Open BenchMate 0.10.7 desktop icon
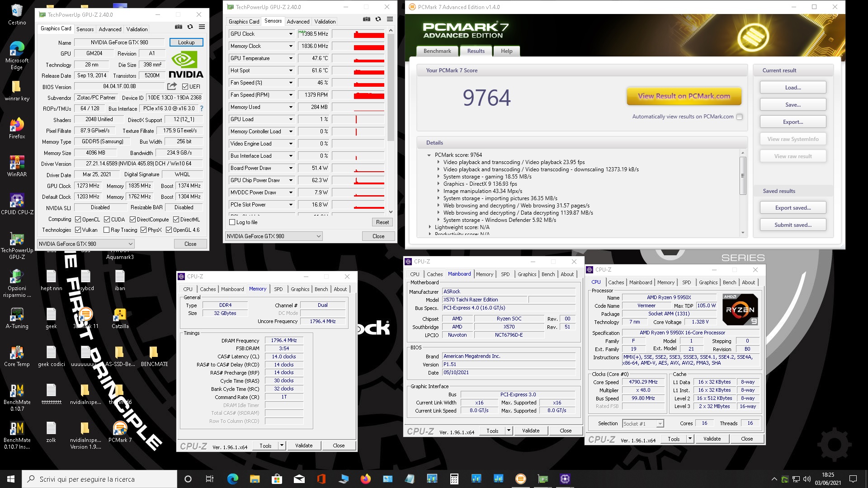The width and height of the screenshot is (868, 488). (17, 397)
